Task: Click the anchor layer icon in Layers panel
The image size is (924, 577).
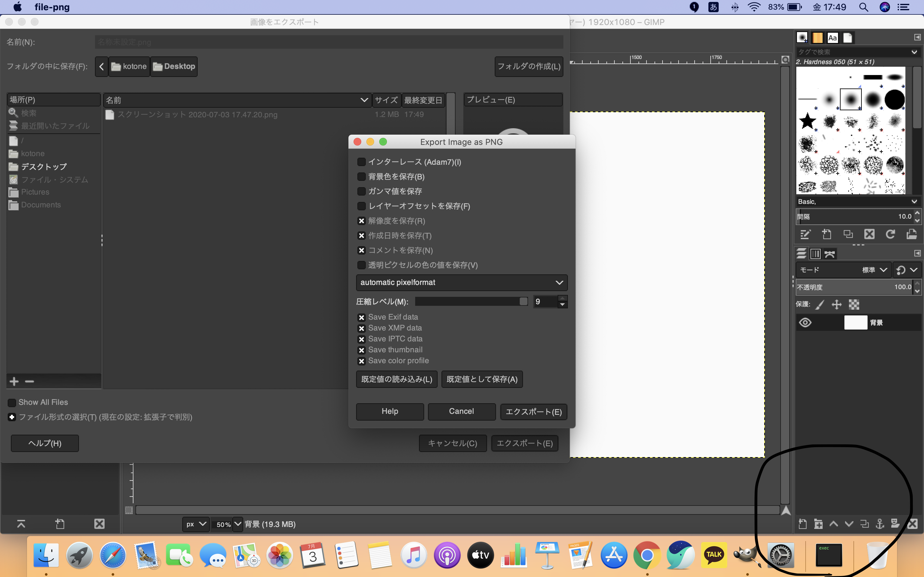Action: (x=880, y=523)
